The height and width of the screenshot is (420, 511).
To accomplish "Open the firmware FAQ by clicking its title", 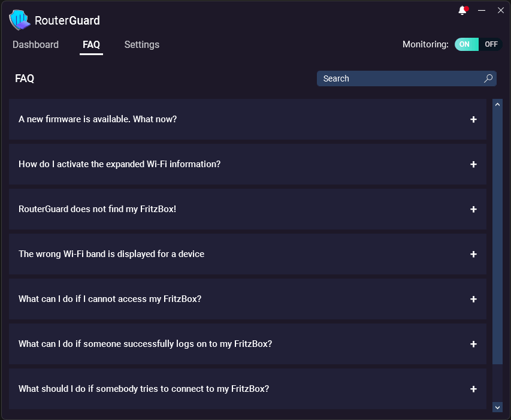I will (97, 119).
